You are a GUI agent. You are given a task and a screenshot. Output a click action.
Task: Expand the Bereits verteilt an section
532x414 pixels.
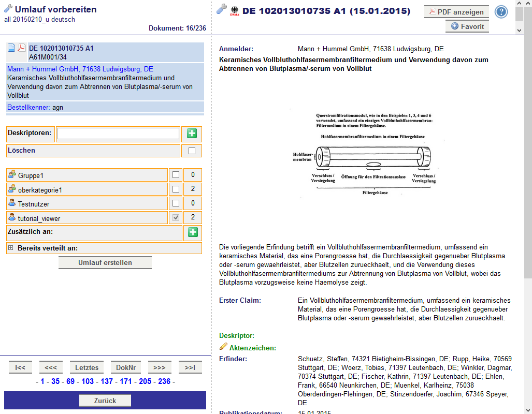[x=10, y=248]
